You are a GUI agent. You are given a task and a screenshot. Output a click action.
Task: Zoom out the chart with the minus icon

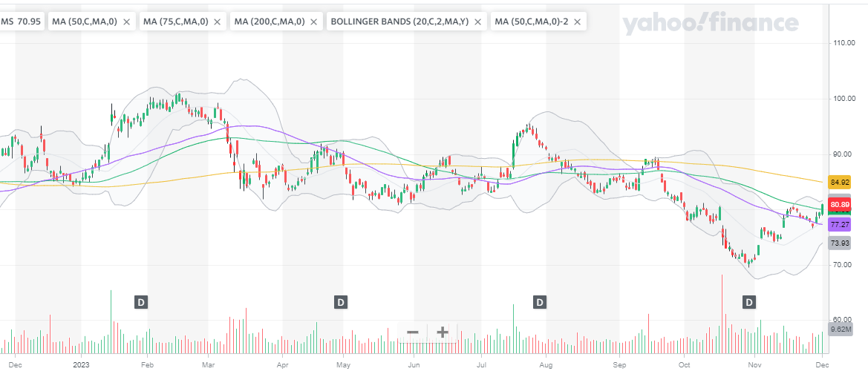point(413,332)
